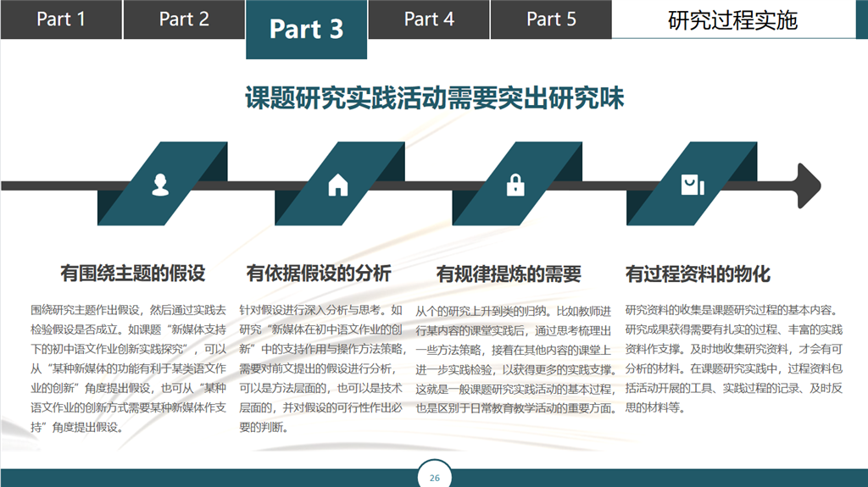The image size is (868, 487).
Task: Select the home icon on the timeline
Action: pyautogui.click(x=337, y=185)
